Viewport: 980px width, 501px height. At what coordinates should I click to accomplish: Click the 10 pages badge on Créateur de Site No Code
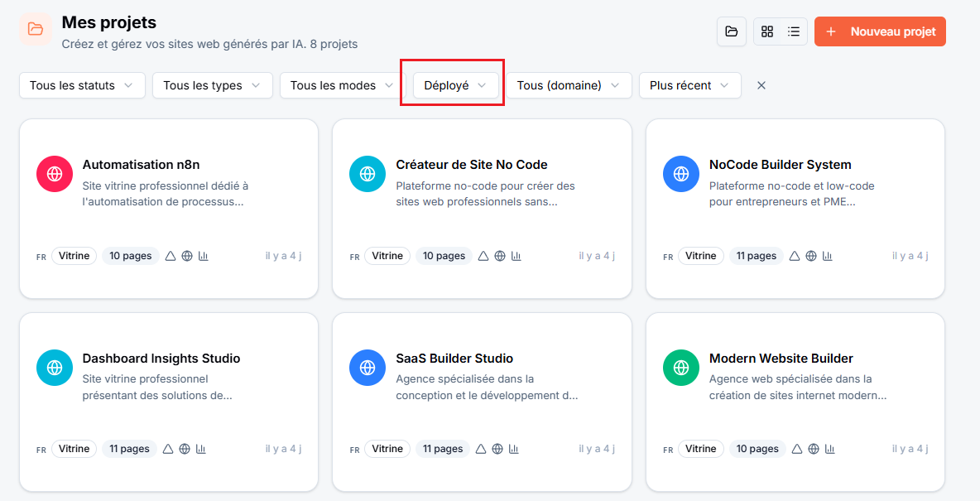[x=444, y=256]
